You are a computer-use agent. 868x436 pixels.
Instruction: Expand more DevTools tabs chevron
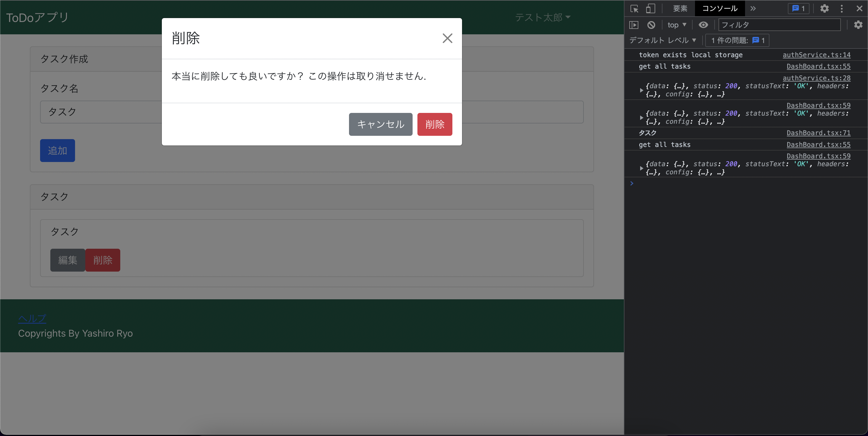click(753, 8)
